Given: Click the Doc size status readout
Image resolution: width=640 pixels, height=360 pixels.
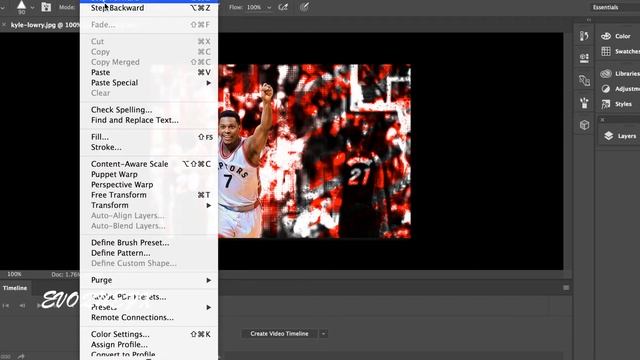Looking at the screenshot, I should 65,274.
